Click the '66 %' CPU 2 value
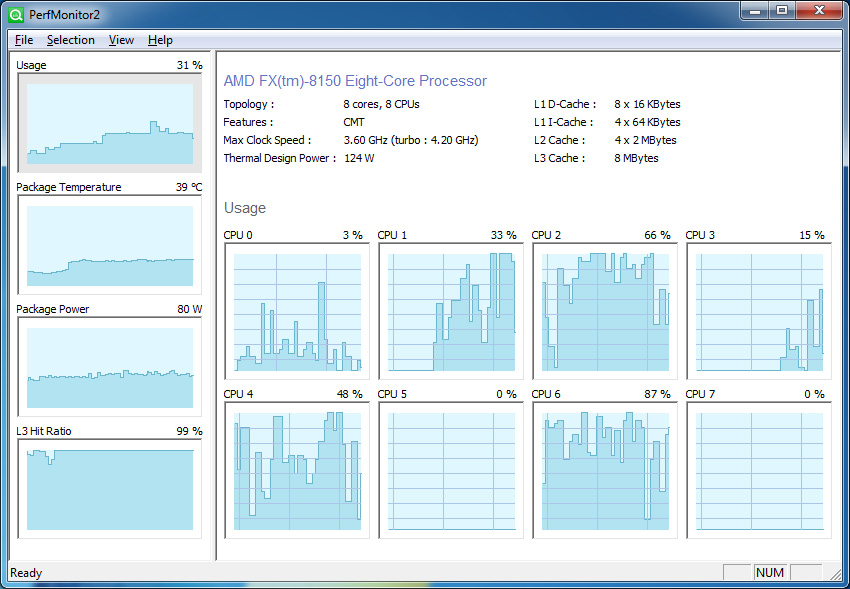Image resolution: width=850 pixels, height=589 pixels. coord(658,235)
